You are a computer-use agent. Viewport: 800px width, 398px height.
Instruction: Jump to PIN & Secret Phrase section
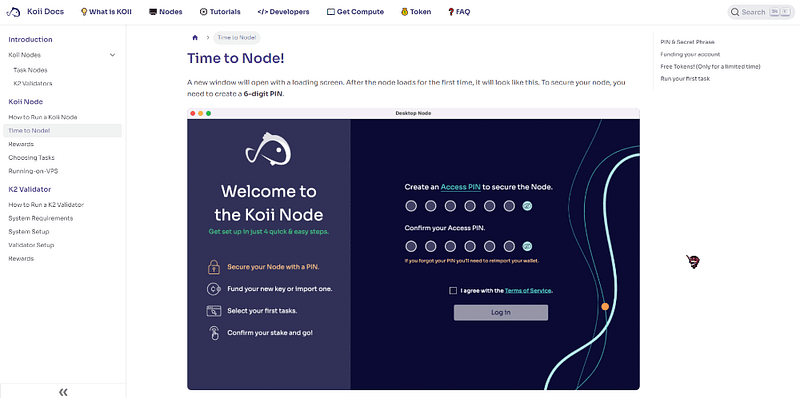(x=687, y=42)
